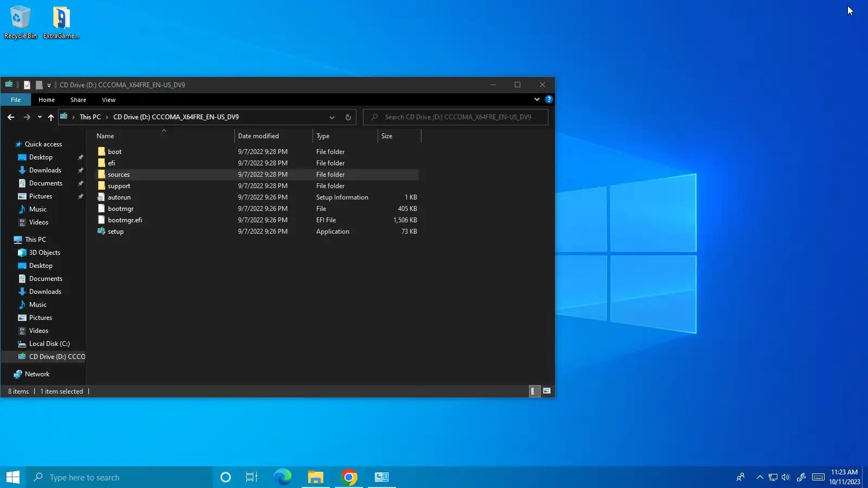Select the setup application file
This screenshot has height=488, width=868.
116,232
